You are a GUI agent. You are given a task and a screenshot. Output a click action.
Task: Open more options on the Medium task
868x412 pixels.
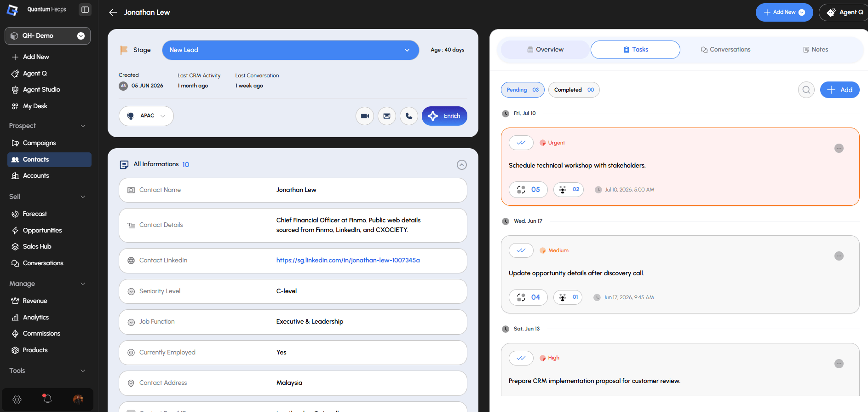pyautogui.click(x=839, y=256)
